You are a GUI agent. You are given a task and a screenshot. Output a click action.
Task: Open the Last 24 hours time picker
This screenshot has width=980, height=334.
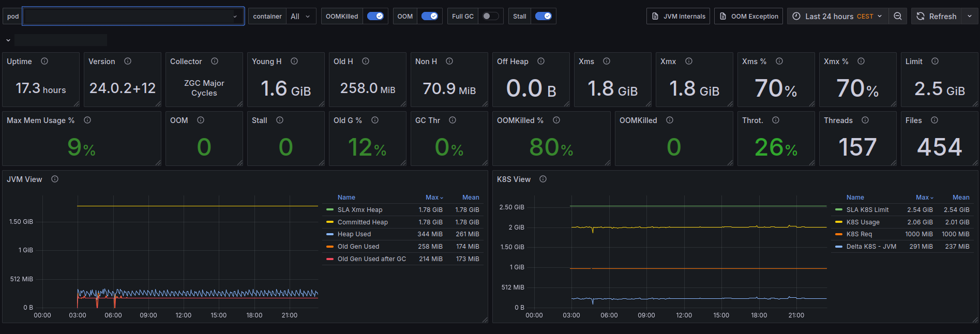pos(838,16)
